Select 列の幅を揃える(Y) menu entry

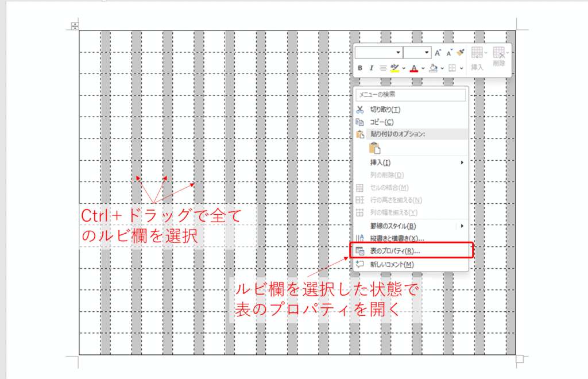coord(411,212)
